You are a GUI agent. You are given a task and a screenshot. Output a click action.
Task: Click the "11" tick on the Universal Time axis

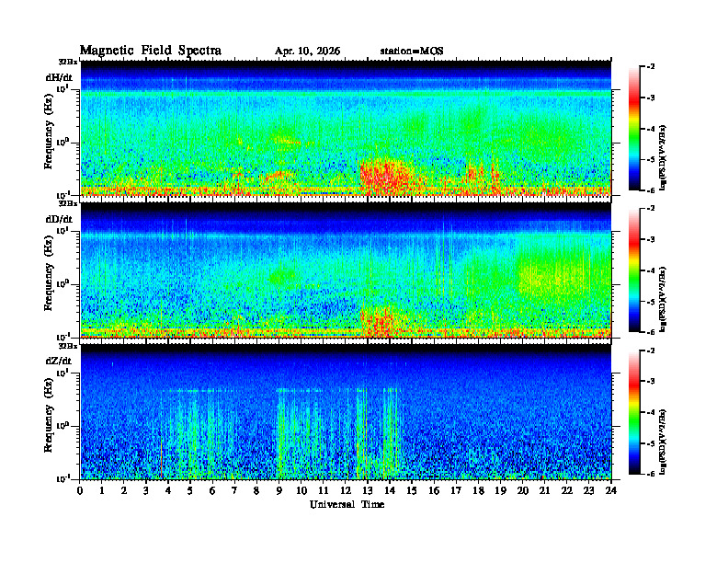pyautogui.click(x=324, y=491)
